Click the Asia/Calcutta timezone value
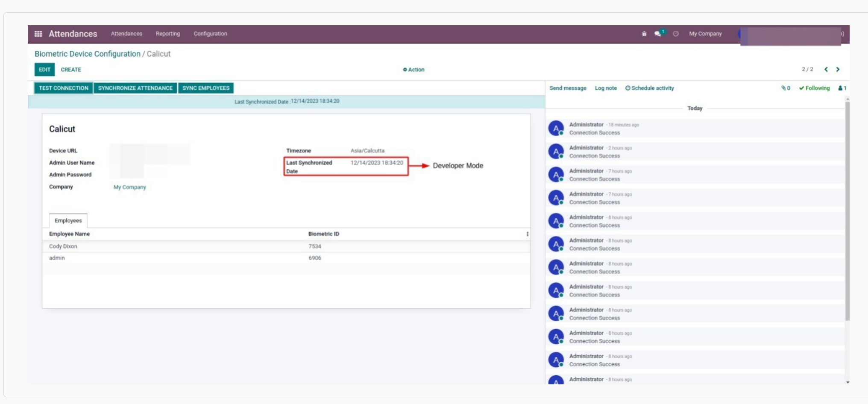 [x=367, y=151]
